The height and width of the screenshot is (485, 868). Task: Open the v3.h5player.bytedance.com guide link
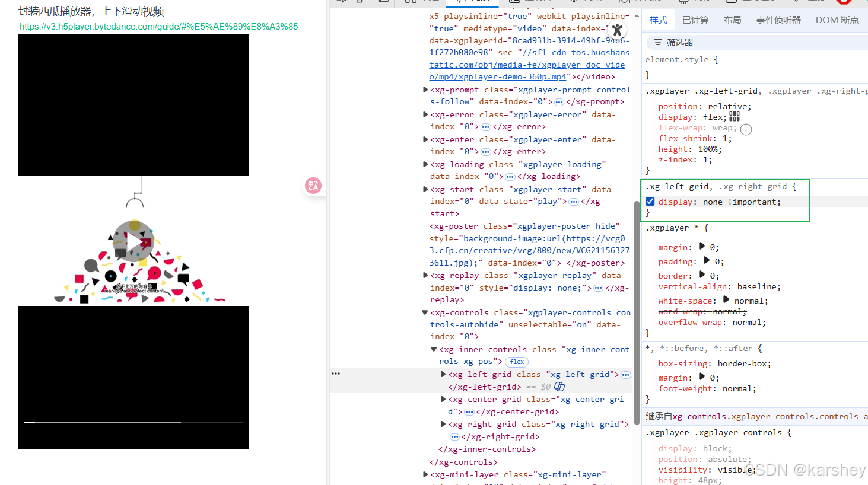159,27
